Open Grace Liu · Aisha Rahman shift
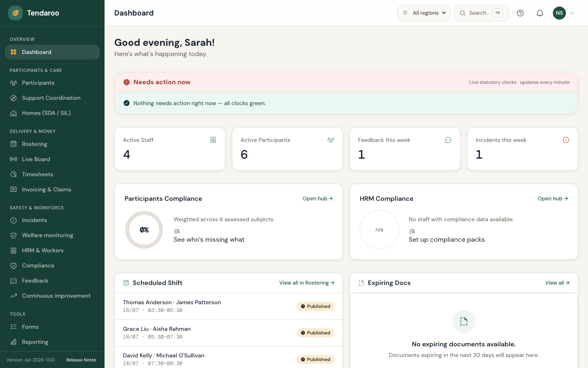This screenshot has width=588, height=368. coord(229,333)
